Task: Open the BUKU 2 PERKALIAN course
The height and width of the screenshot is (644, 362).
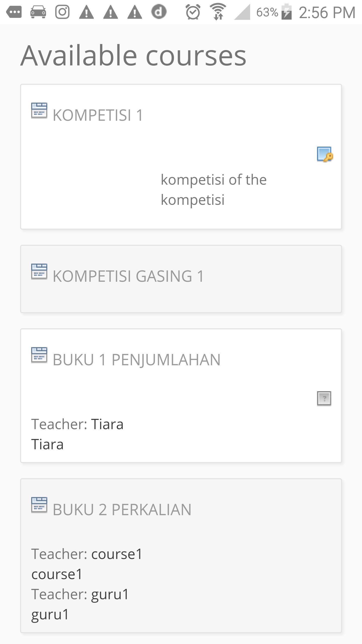Action: (122, 510)
